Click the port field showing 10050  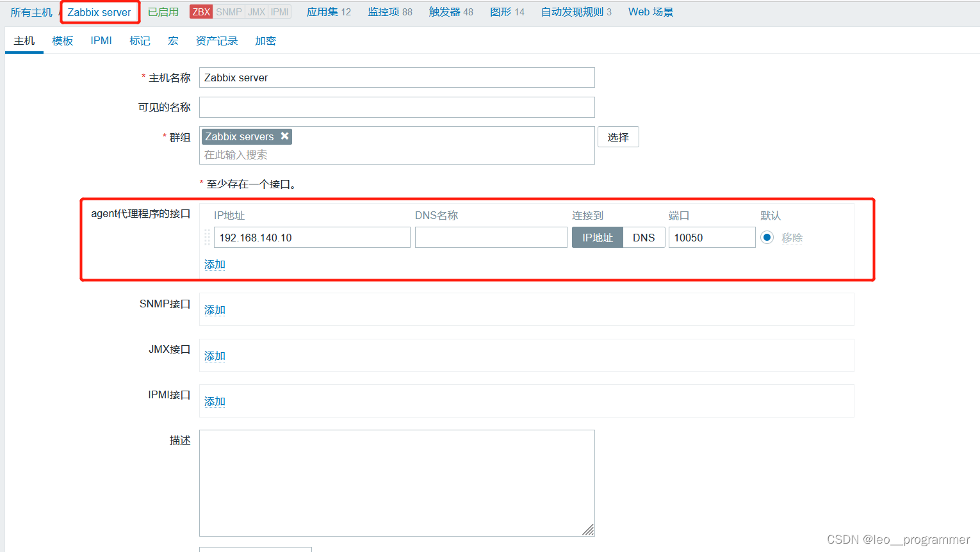click(x=712, y=238)
